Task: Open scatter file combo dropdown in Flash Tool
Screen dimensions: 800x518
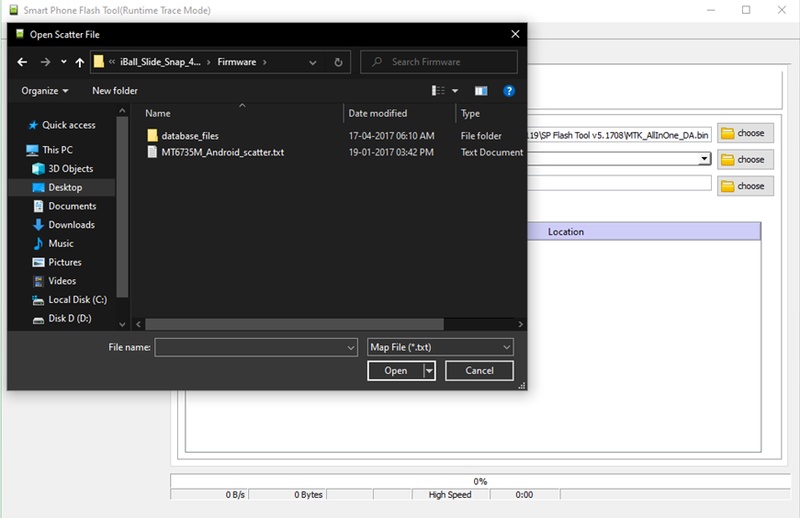Action: [704, 159]
